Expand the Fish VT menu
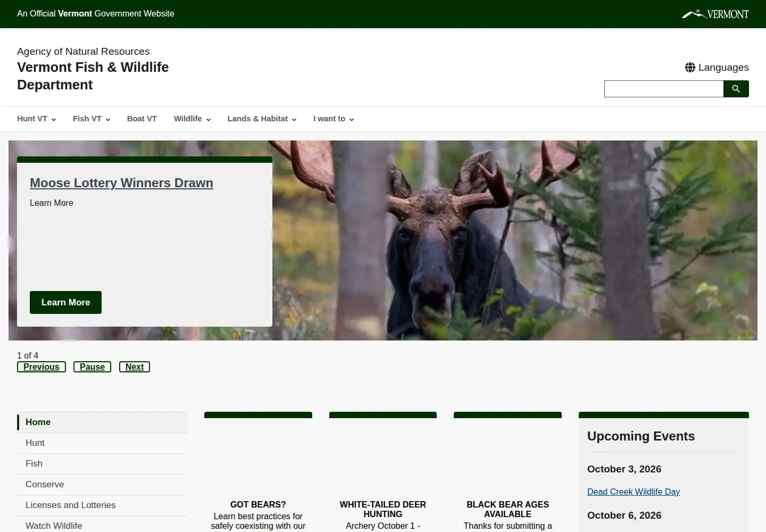 91,119
